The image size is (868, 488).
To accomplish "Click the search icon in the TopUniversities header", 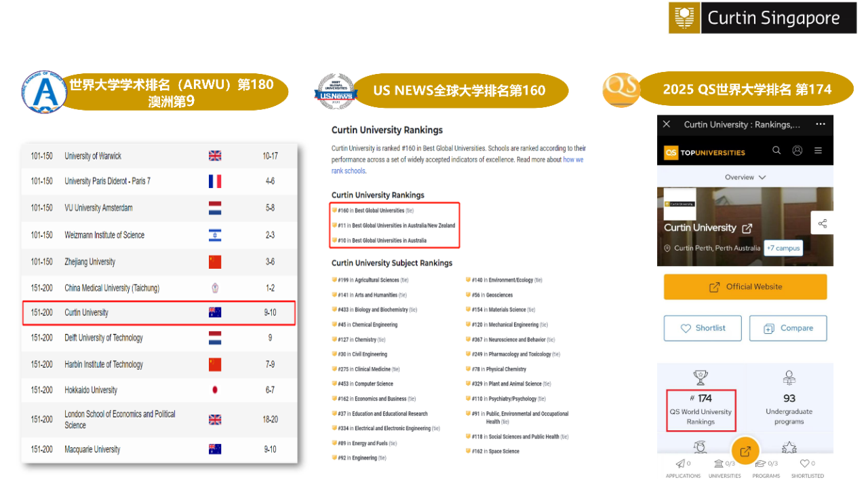I will pos(776,151).
